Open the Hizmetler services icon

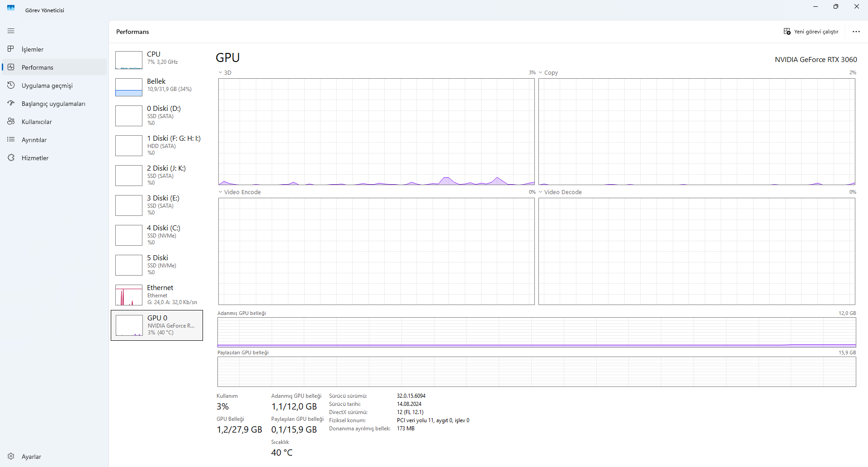point(11,157)
